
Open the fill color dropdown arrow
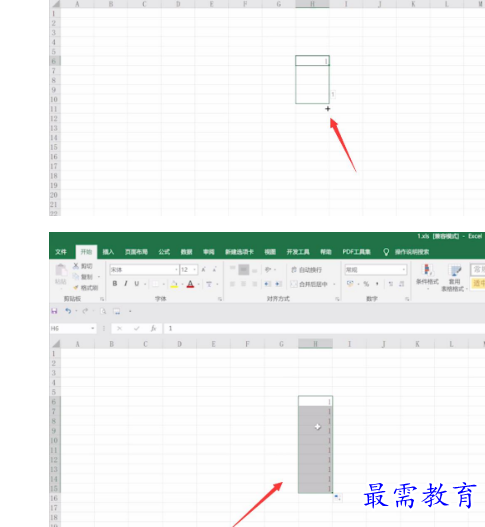[x=182, y=284]
